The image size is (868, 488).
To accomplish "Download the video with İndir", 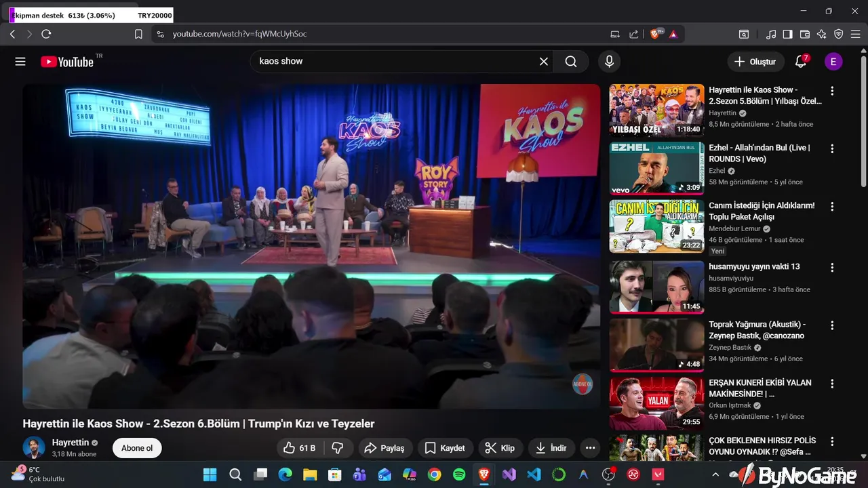I will pos(551,448).
